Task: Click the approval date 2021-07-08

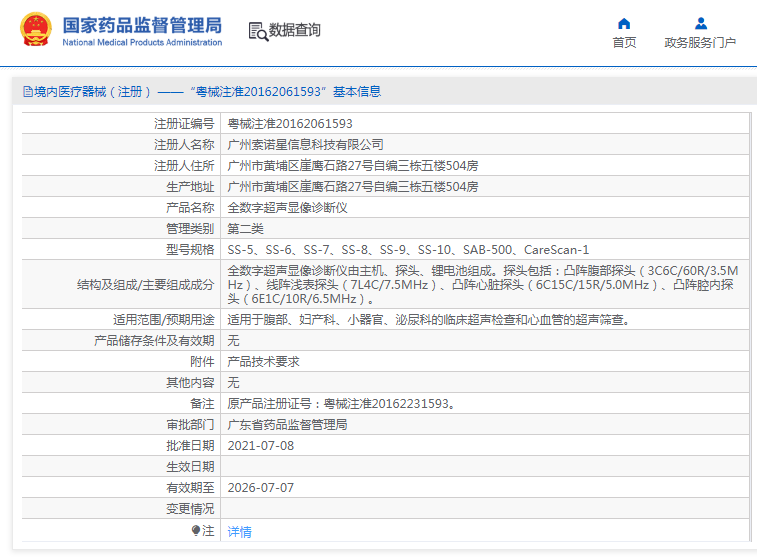Action: coord(261,446)
